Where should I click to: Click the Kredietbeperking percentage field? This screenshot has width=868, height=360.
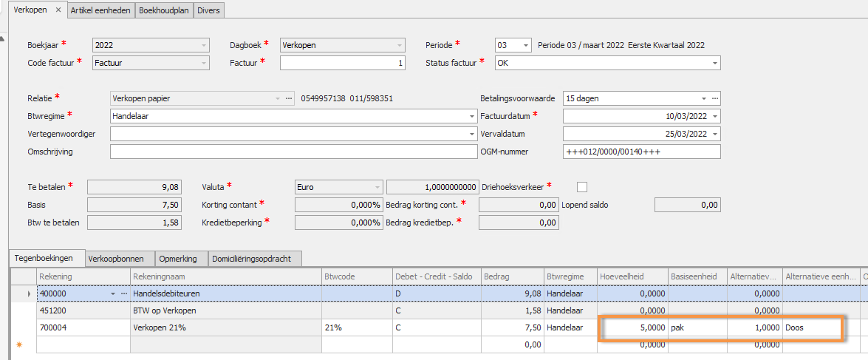(339, 223)
